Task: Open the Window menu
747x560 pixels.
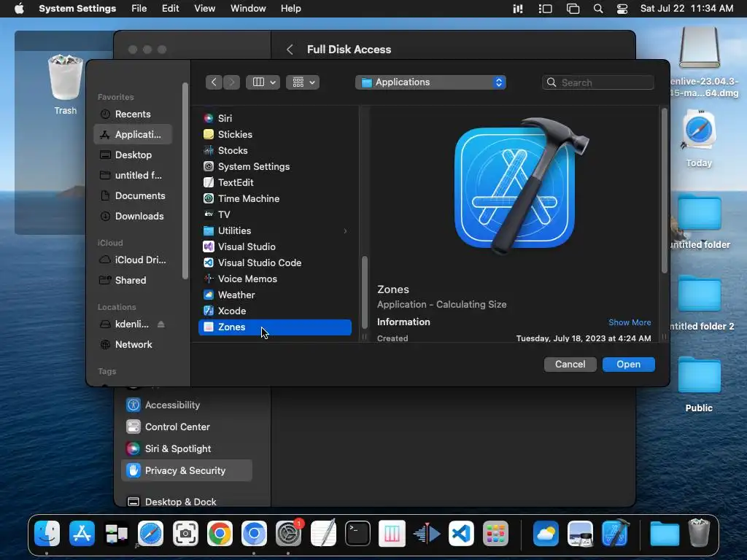Action: click(x=248, y=9)
